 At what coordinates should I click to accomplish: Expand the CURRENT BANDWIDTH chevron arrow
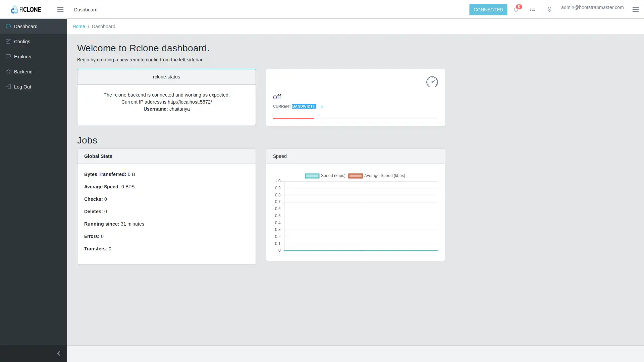[x=322, y=106]
